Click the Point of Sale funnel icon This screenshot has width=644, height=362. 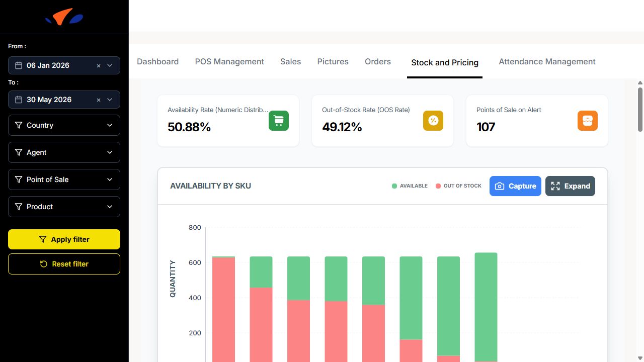19,179
